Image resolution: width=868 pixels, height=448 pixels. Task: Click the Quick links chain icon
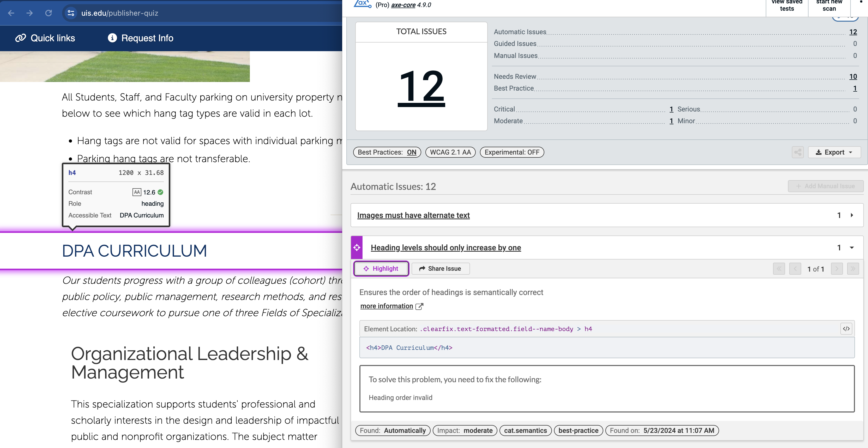(x=21, y=38)
